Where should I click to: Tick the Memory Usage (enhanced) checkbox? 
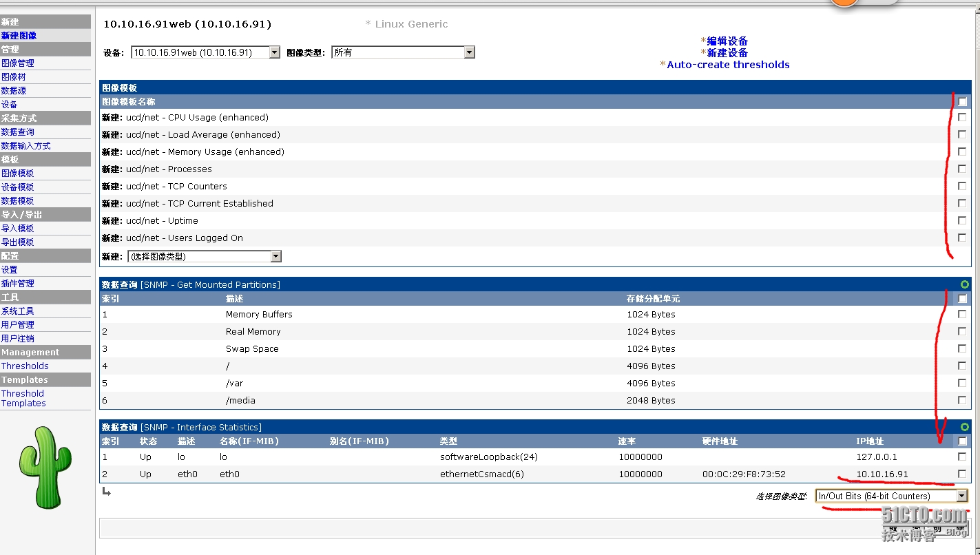point(962,151)
